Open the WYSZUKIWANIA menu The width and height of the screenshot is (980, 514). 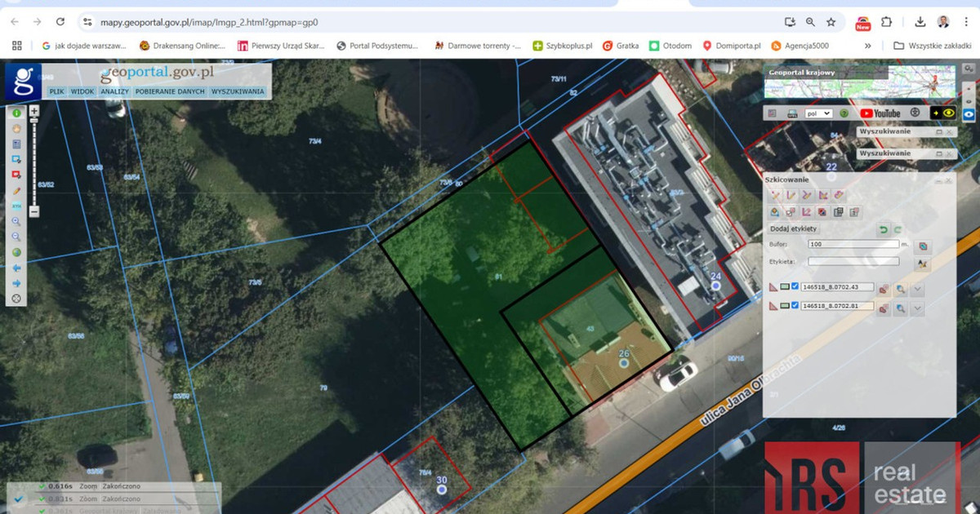[238, 91]
